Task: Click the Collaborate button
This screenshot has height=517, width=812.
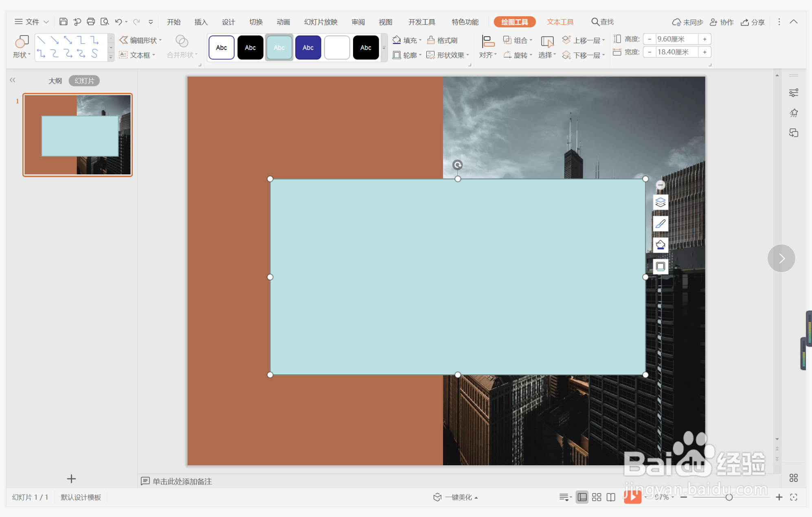Action: [722, 22]
